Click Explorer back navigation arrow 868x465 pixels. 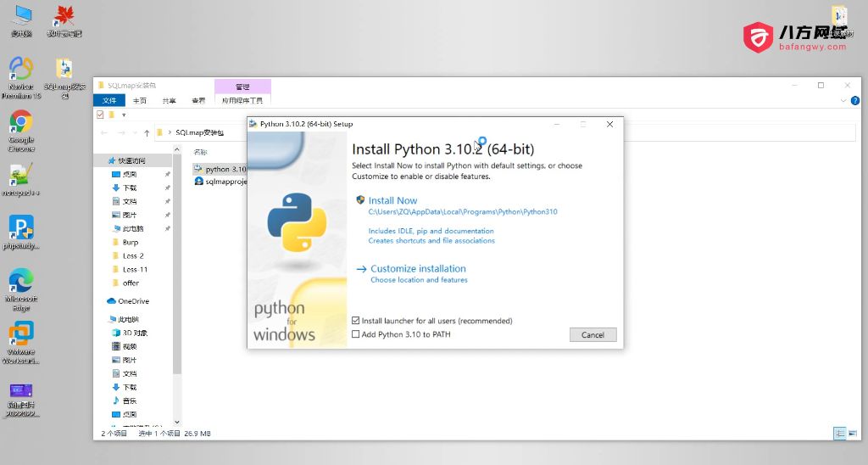pyautogui.click(x=104, y=133)
